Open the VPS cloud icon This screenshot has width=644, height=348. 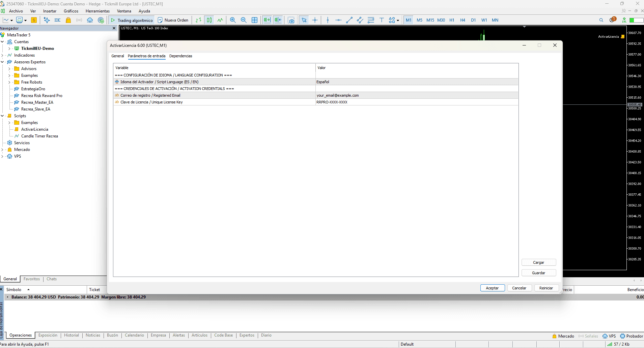(90, 20)
